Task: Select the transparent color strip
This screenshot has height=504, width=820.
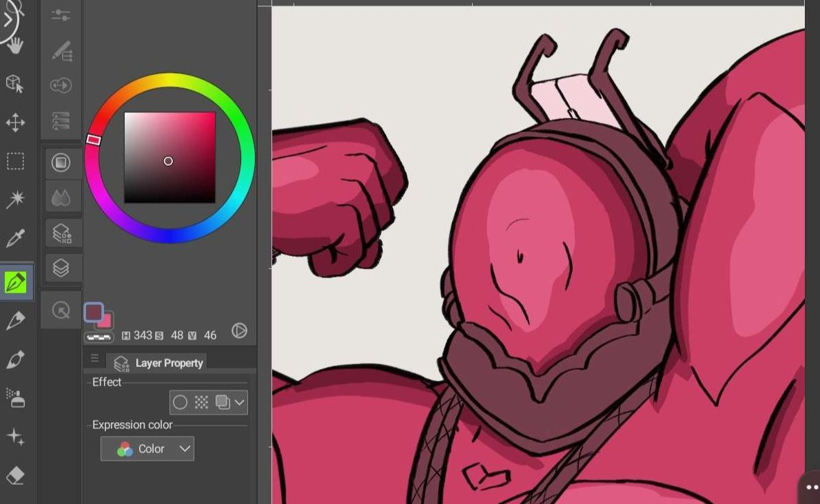Action: (99, 337)
